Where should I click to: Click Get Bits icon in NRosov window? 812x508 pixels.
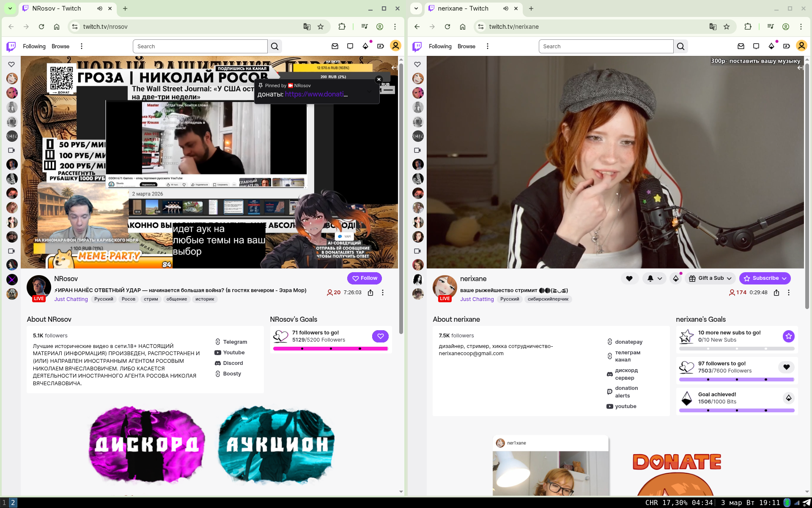(x=365, y=46)
